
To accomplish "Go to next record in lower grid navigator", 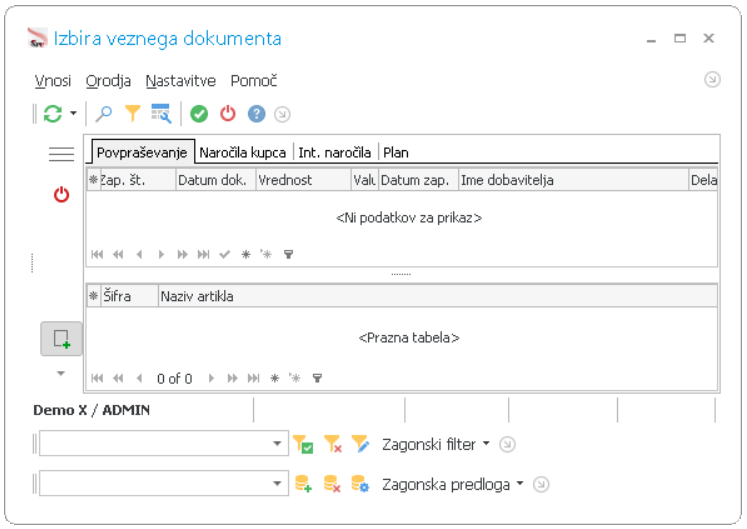I will pyautogui.click(x=211, y=378).
